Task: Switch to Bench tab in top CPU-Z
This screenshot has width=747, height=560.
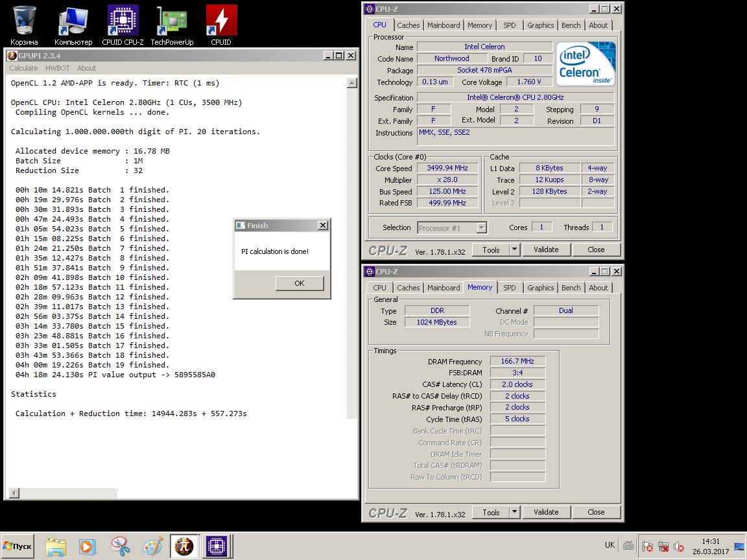Action: coord(571,25)
